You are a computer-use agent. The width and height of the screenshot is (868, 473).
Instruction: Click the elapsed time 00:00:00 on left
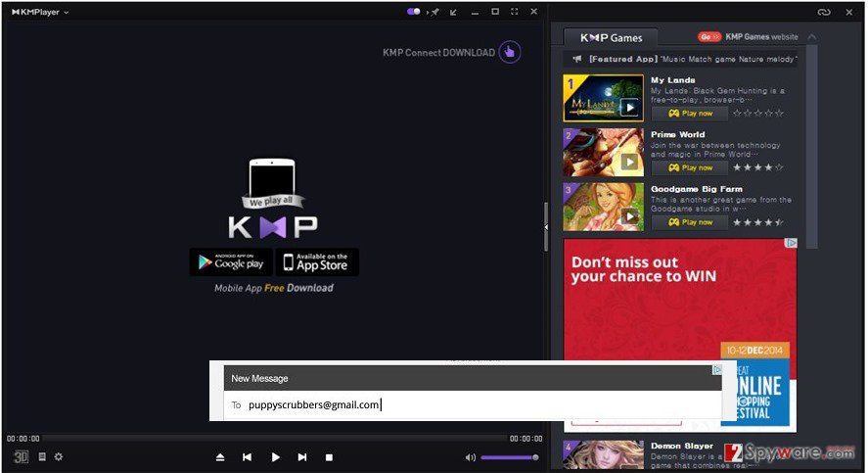pos(23,439)
